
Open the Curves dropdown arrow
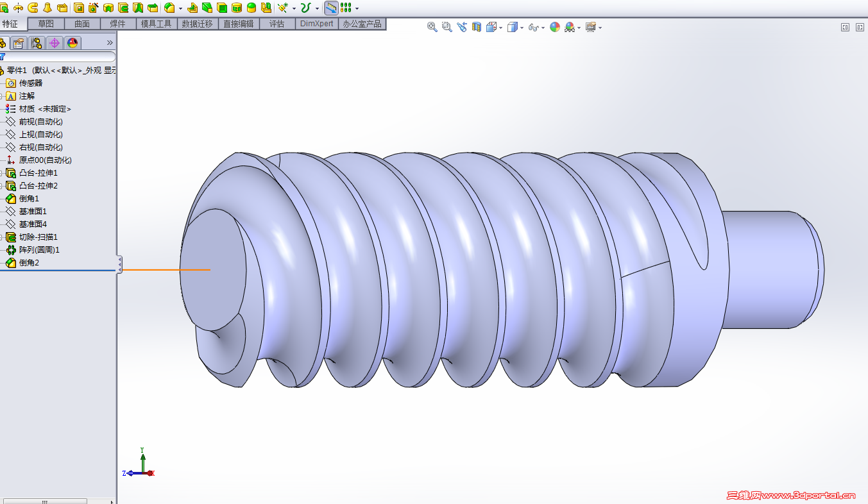[317, 8]
